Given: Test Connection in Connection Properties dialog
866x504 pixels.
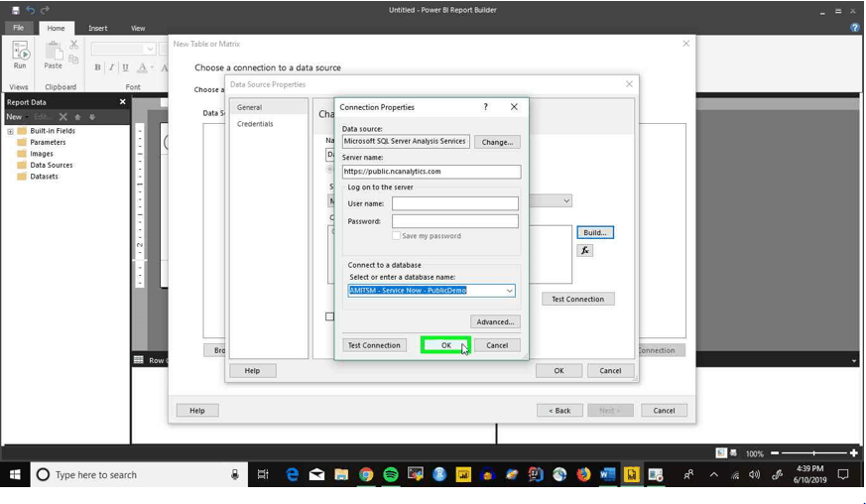Looking at the screenshot, I should (x=374, y=345).
